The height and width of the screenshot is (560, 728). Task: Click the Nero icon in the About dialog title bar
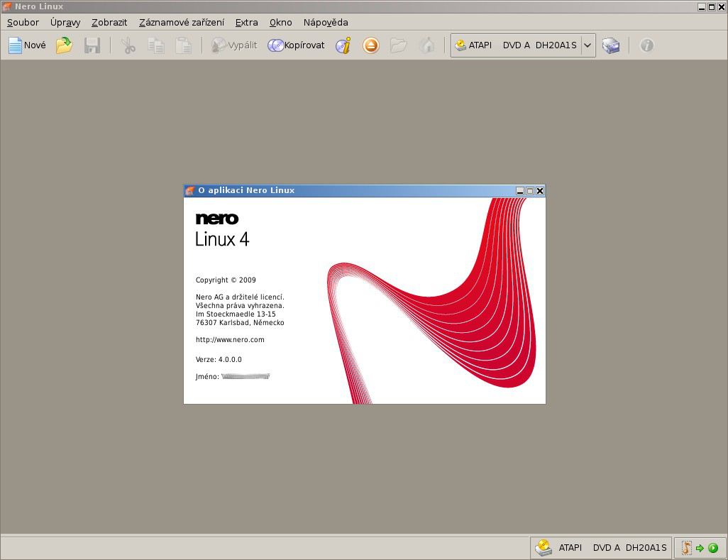coord(189,190)
